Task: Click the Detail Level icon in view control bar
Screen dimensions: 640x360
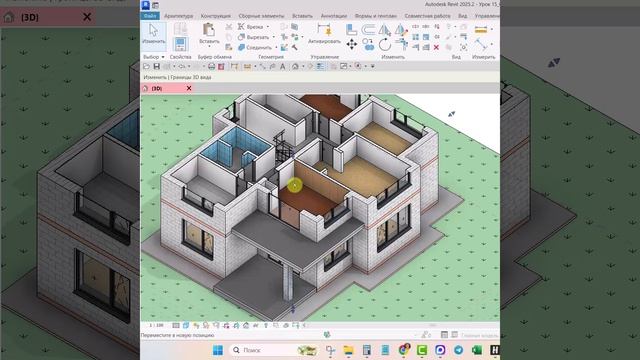Action: point(176,325)
